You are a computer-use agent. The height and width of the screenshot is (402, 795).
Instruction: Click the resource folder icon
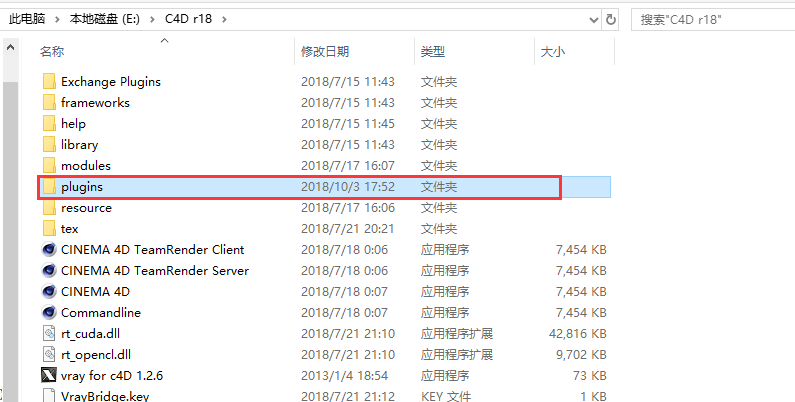point(49,208)
